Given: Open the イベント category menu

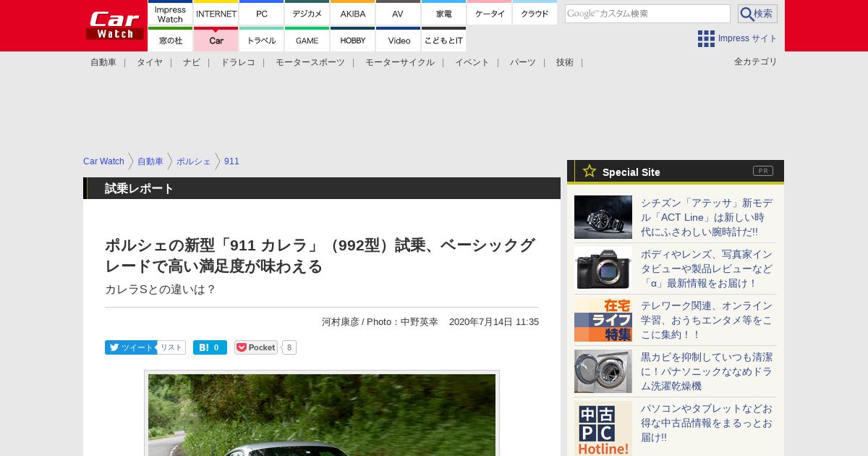Looking at the screenshot, I should (472, 62).
